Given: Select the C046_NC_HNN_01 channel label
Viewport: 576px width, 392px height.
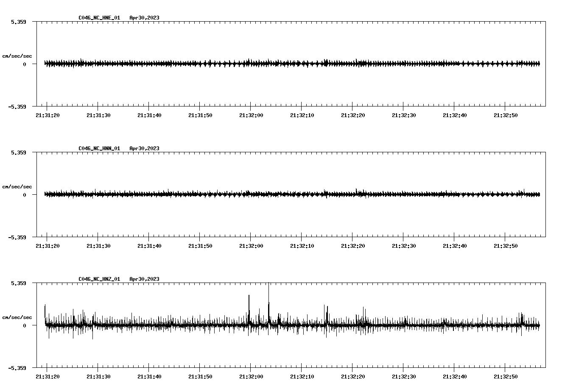Looking at the screenshot, I should (x=98, y=148).
